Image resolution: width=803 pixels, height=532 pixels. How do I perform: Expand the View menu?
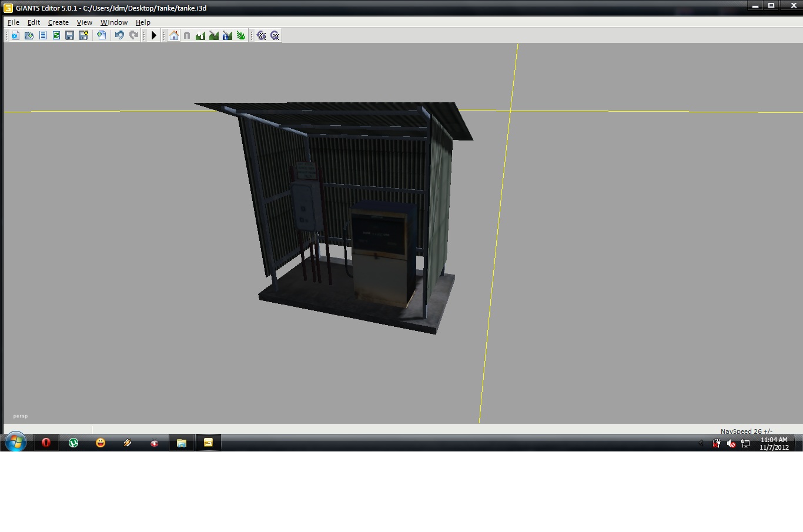(85, 22)
